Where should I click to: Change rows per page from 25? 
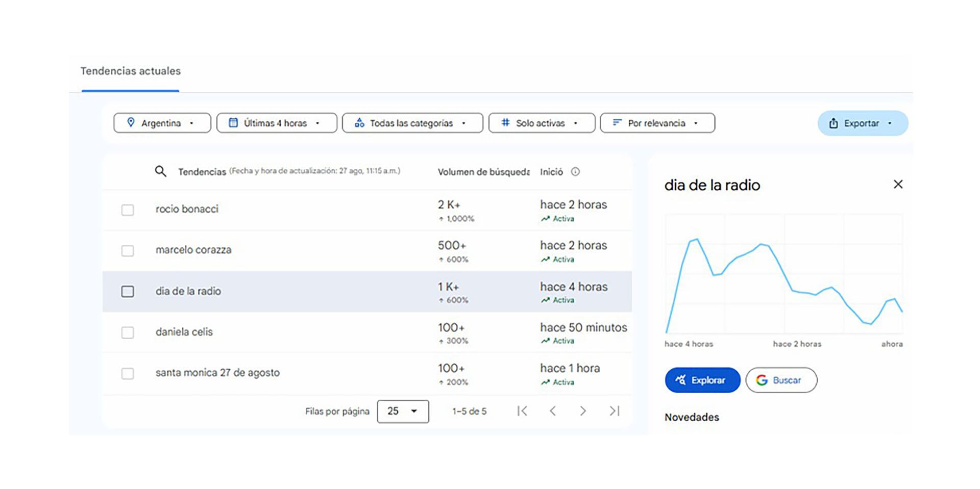click(x=402, y=411)
